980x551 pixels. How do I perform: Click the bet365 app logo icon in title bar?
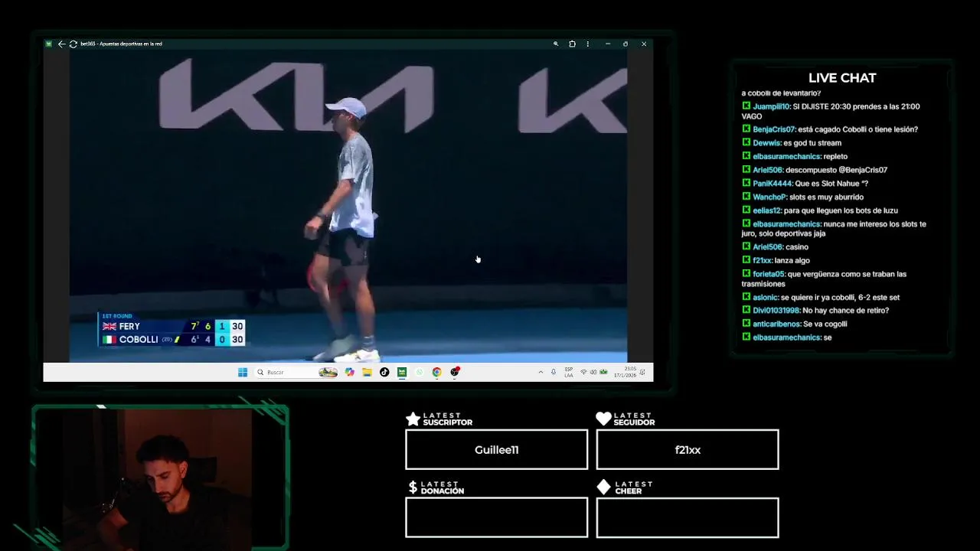pos(49,44)
